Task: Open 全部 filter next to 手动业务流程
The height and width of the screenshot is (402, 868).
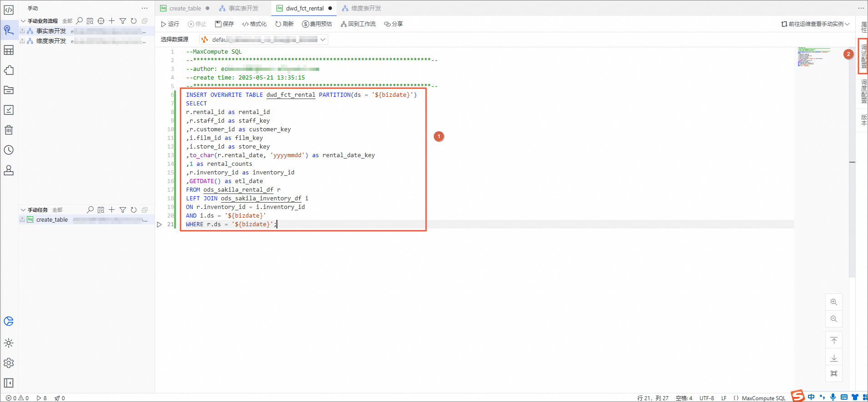Action: tap(67, 21)
